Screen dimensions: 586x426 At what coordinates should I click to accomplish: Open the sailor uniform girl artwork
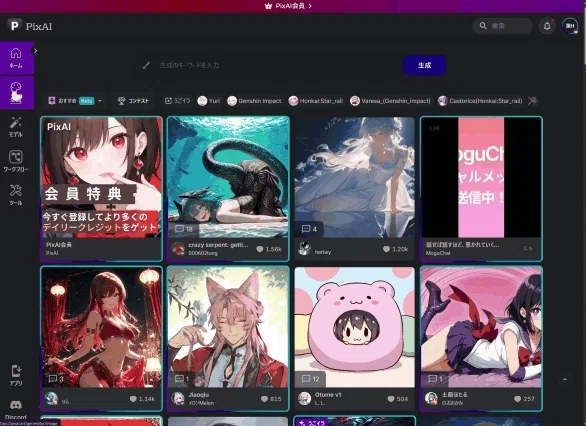tap(481, 327)
